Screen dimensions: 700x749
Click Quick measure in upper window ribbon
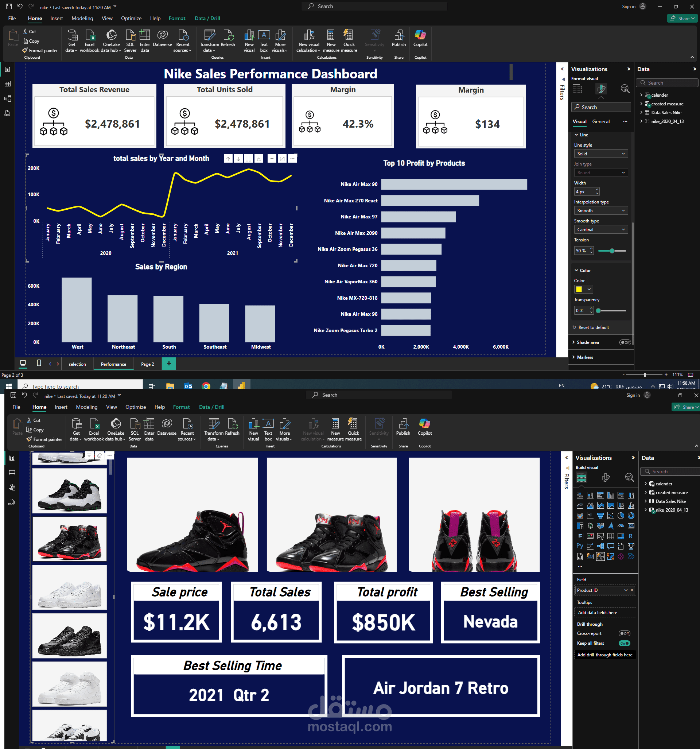click(x=349, y=41)
